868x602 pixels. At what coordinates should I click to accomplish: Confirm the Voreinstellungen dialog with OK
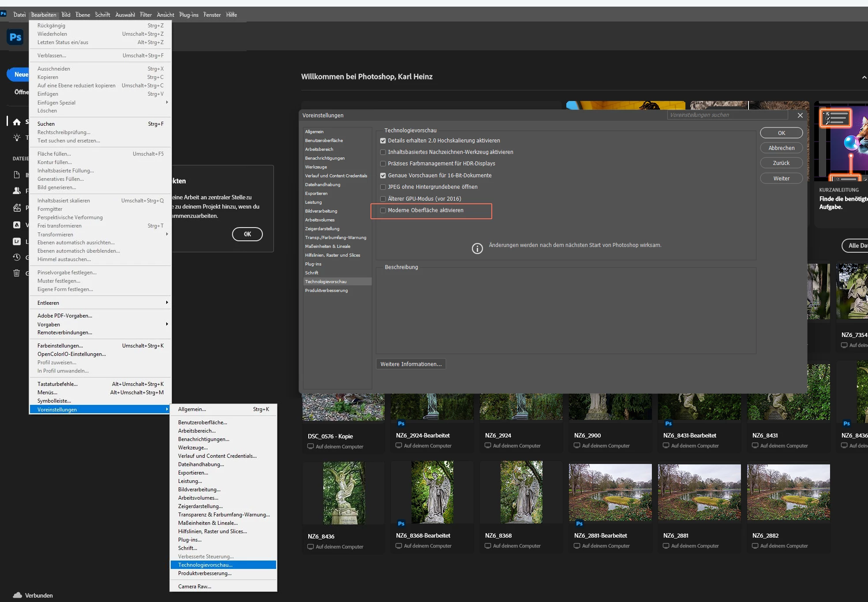click(x=781, y=133)
